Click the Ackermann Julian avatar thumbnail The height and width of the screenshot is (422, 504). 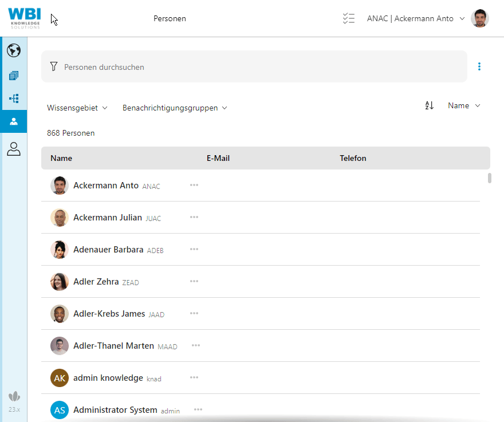(x=60, y=218)
